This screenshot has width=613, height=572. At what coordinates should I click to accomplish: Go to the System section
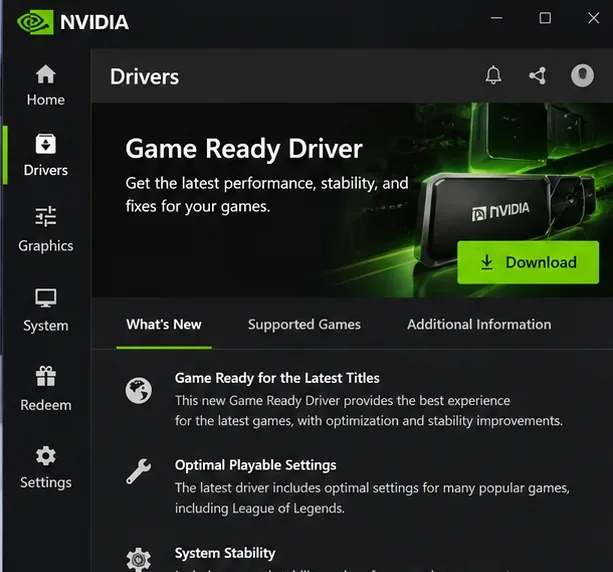tap(46, 310)
